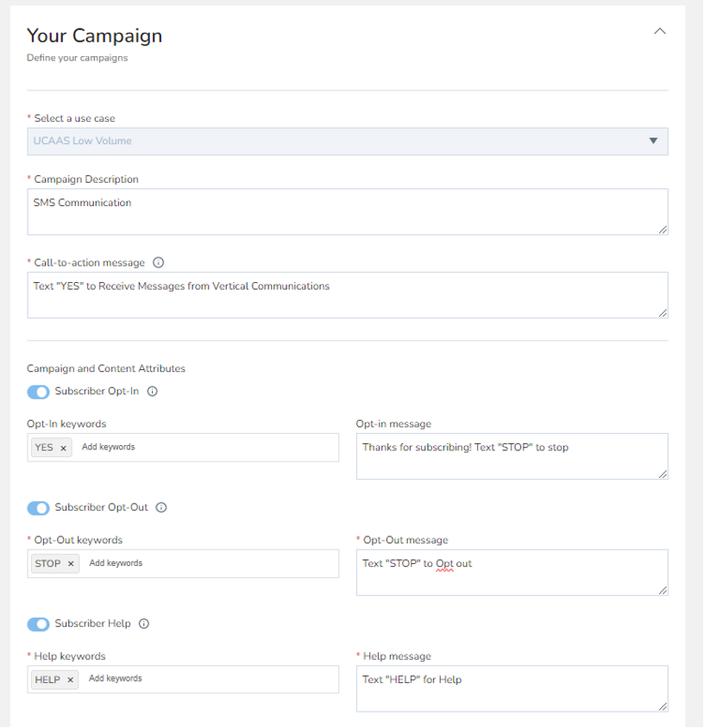Click info icon beside Subscriber Opt-Out

click(160, 507)
